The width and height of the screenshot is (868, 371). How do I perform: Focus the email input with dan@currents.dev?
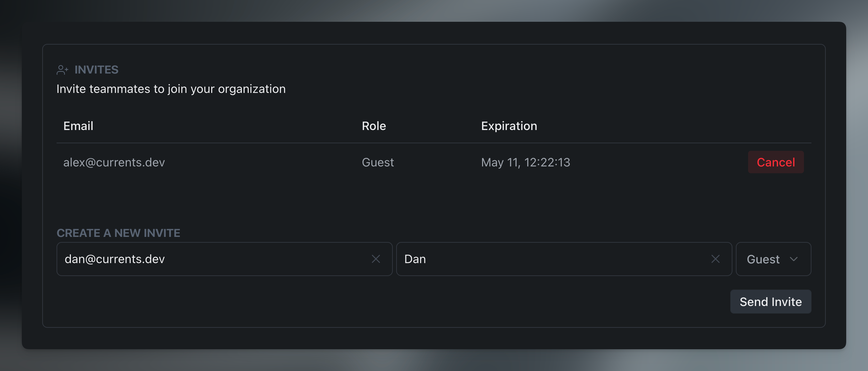pos(215,259)
